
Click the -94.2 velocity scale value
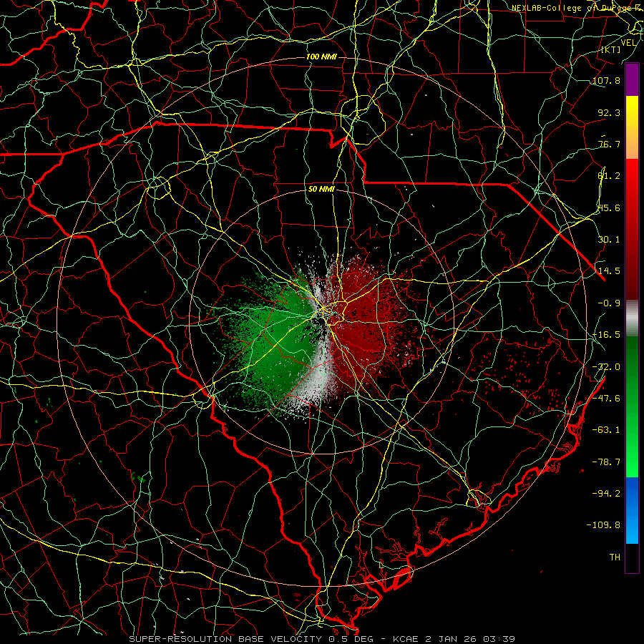[606, 493]
